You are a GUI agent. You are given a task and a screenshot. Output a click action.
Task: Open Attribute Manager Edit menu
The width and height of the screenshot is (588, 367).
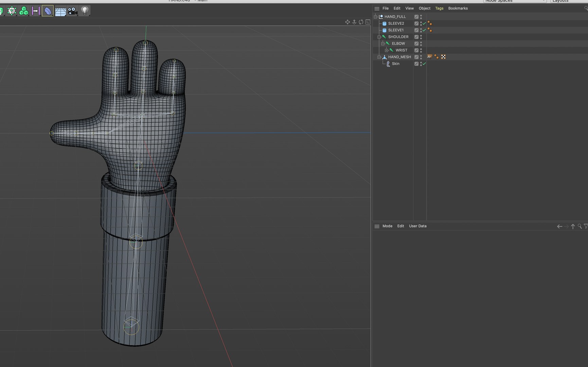pos(400,226)
